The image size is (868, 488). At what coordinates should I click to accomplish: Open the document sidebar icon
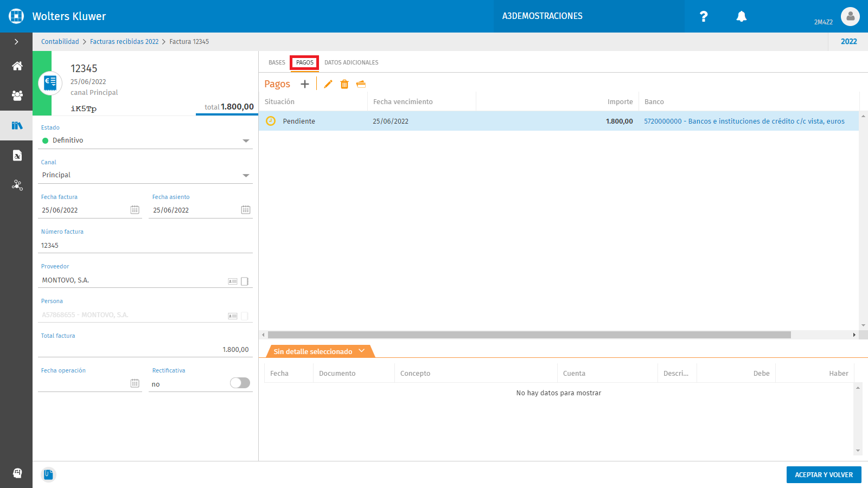(17, 156)
